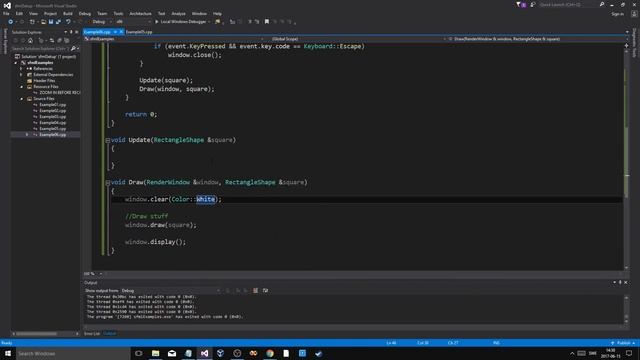Open the Architecture menu

coord(140,13)
